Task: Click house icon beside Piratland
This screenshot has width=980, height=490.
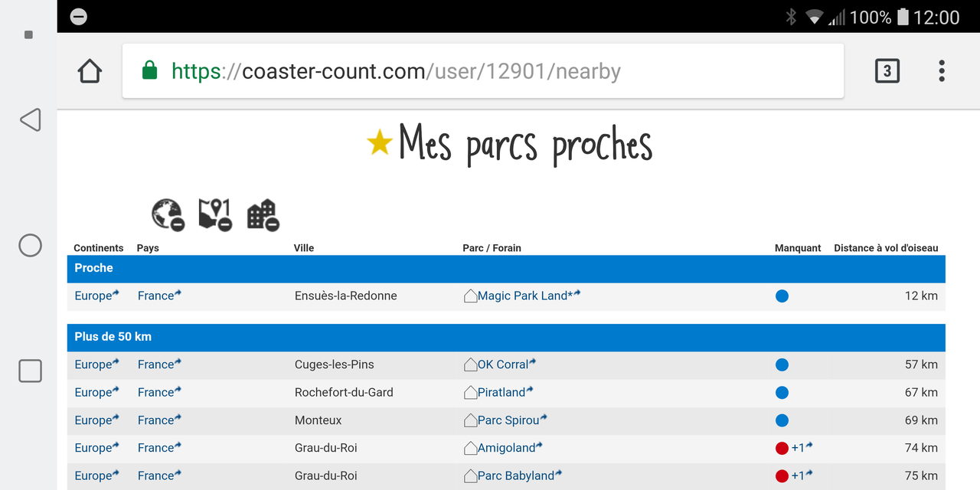Action: pos(471,392)
